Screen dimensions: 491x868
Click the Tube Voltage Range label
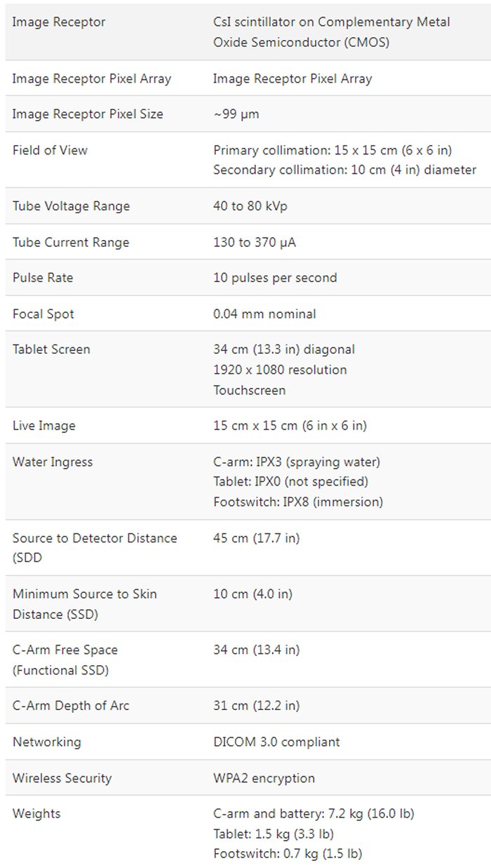tap(71, 206)
